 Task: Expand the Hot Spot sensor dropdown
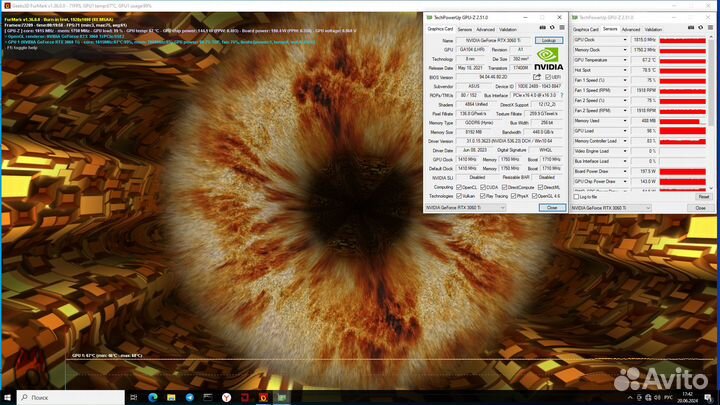624,70
